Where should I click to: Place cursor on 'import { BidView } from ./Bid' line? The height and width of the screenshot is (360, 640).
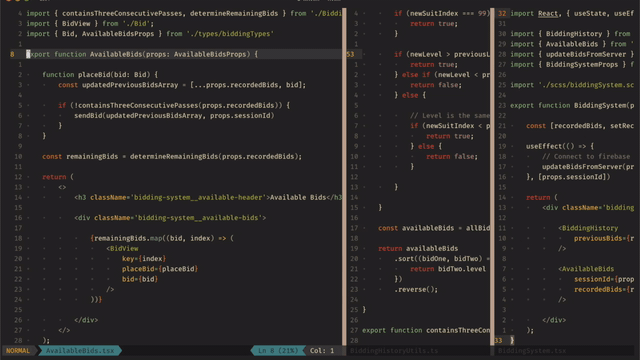point(90,24)
